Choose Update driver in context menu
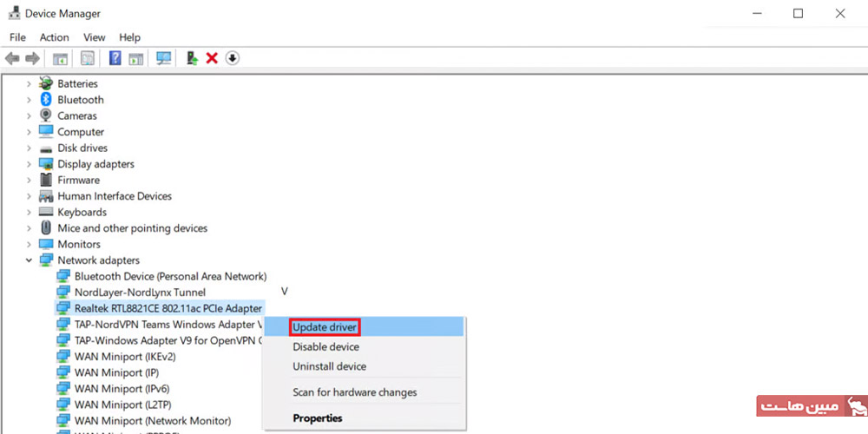 [x=363, y=327]
